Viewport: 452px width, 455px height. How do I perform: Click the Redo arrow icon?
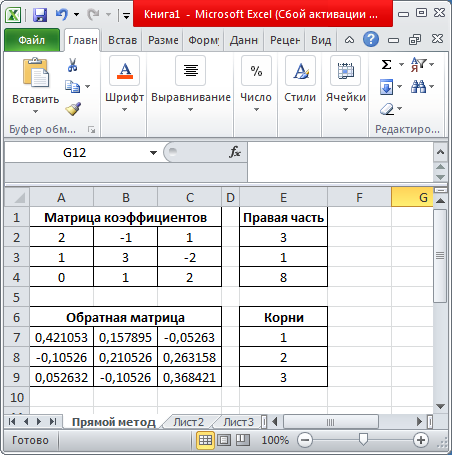[x=93, y=14]
